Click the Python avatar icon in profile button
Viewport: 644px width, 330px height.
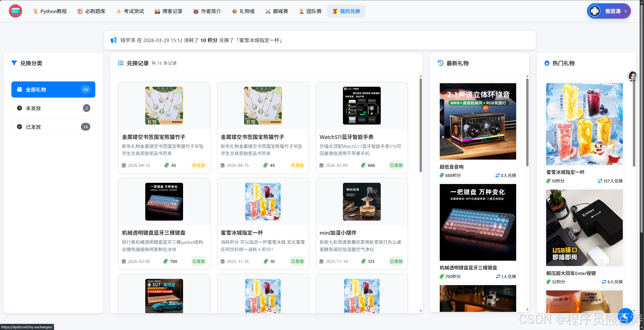coord(595,11)
